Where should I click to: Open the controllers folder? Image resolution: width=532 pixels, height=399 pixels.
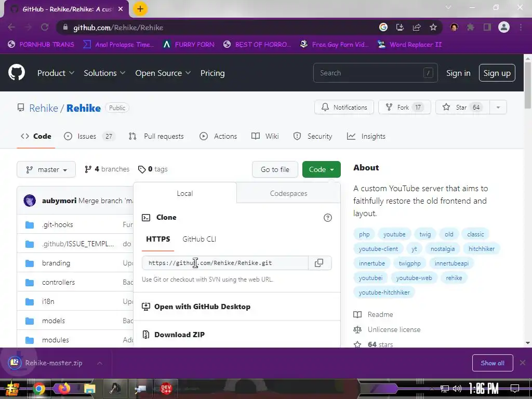(x=58, y=282)
